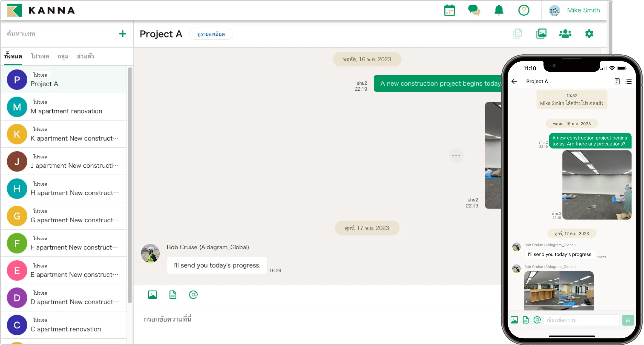This screenshot has height=345, width=644.
Task: Switch to the กลุ่ม tab
Action: (63, 56)
